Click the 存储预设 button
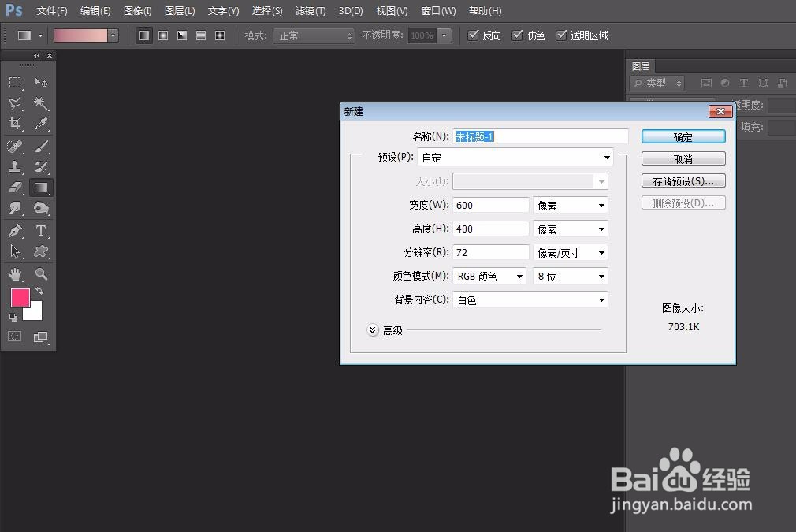 point(683,181)
